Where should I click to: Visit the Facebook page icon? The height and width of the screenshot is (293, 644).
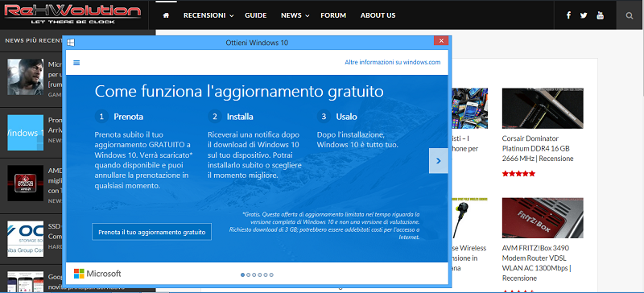point(568,15)
